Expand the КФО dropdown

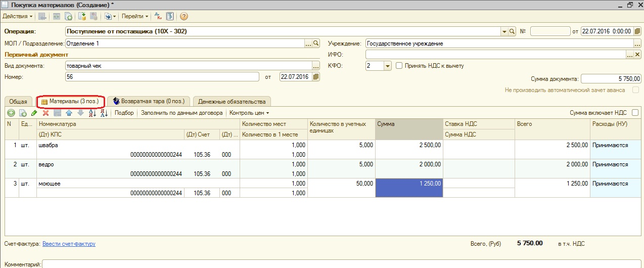pyautogui.click(x=388, y=66)
